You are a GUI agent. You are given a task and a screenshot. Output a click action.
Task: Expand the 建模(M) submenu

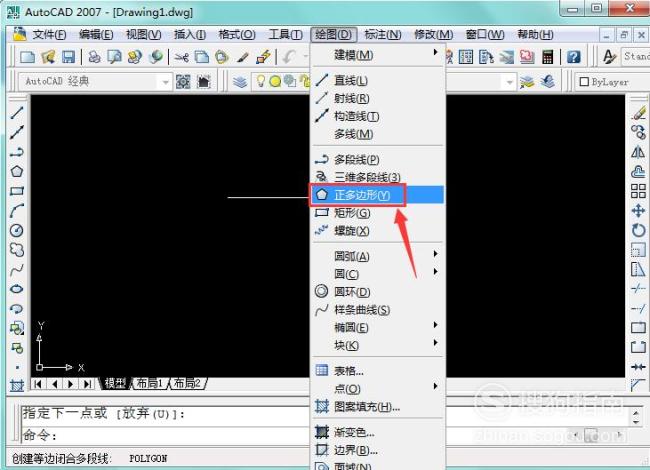click(378, 54)
